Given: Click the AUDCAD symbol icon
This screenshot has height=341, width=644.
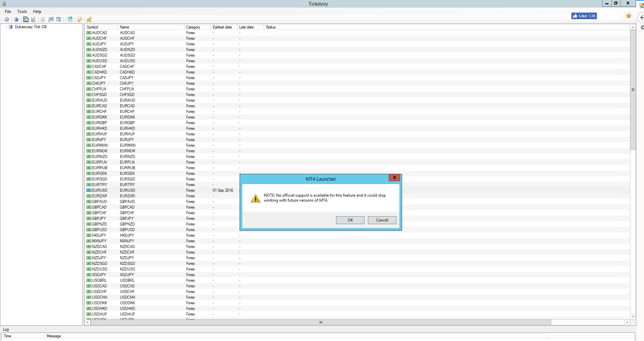Looking at the screenshot, I should coord(89,33).
